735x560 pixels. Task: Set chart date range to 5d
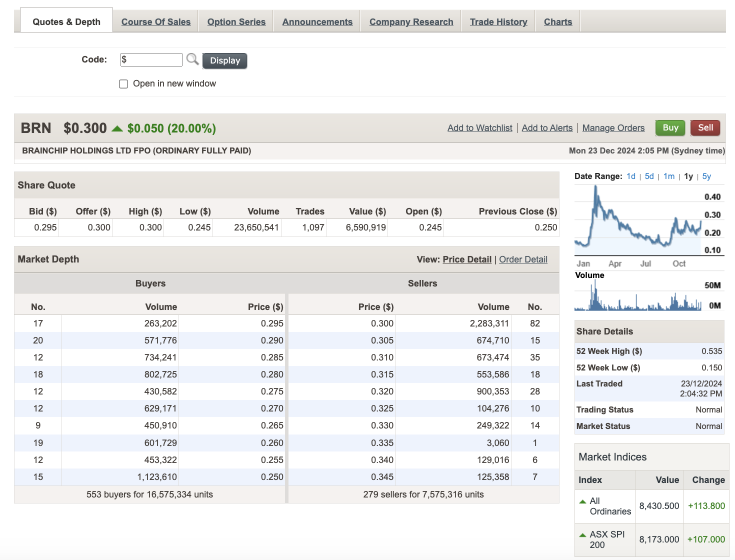[649, 176]
